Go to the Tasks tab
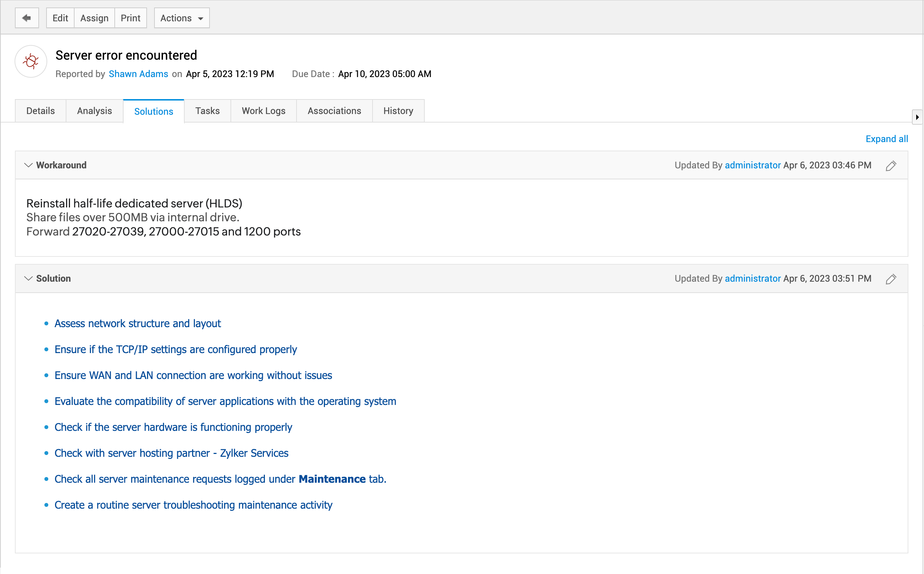 207,111
